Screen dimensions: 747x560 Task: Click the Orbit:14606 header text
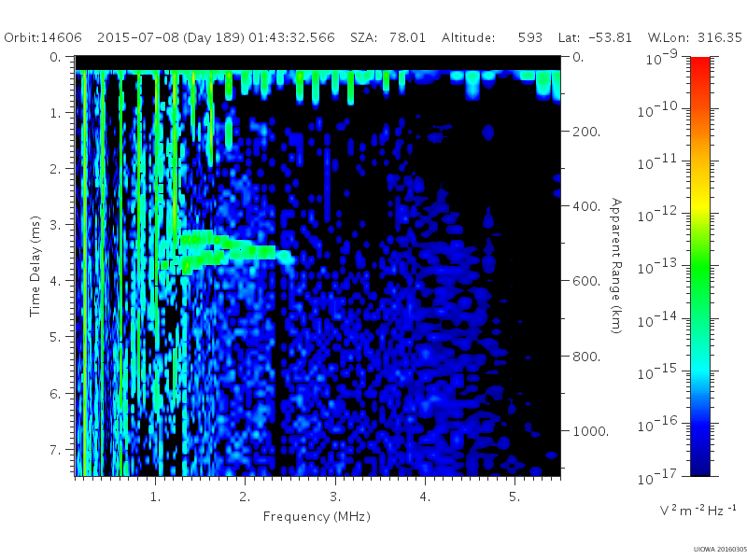pyautogui.click(x=43, y=37)
